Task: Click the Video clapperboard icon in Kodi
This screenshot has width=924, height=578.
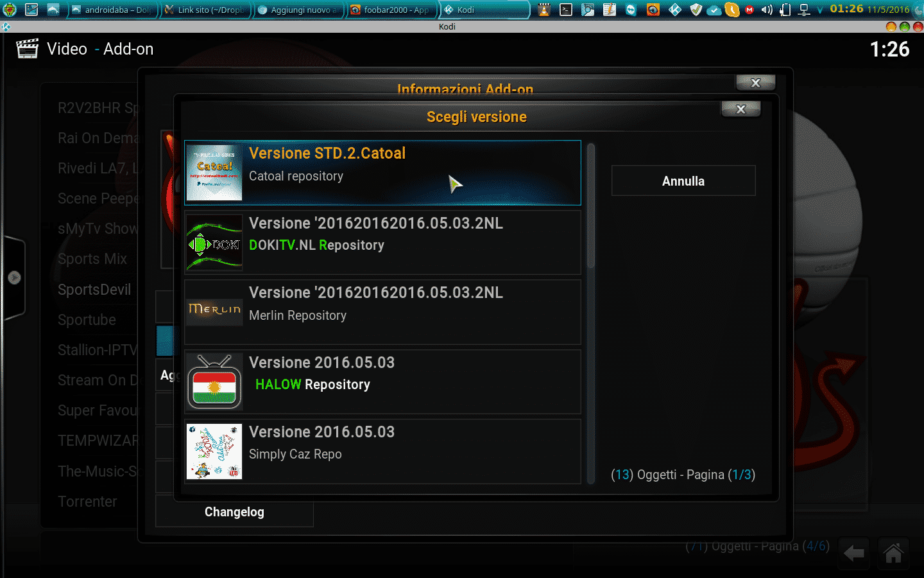Action: (x=27, y=49)
